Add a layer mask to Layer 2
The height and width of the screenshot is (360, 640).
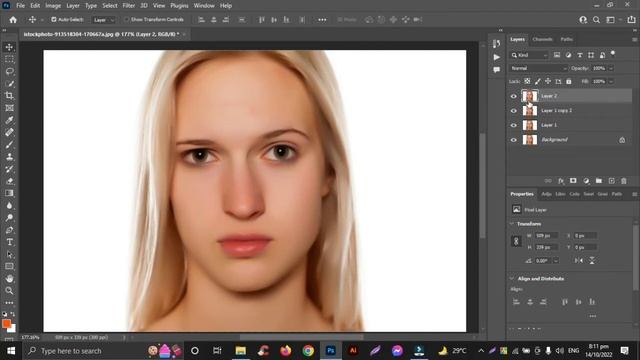[573, 181]
